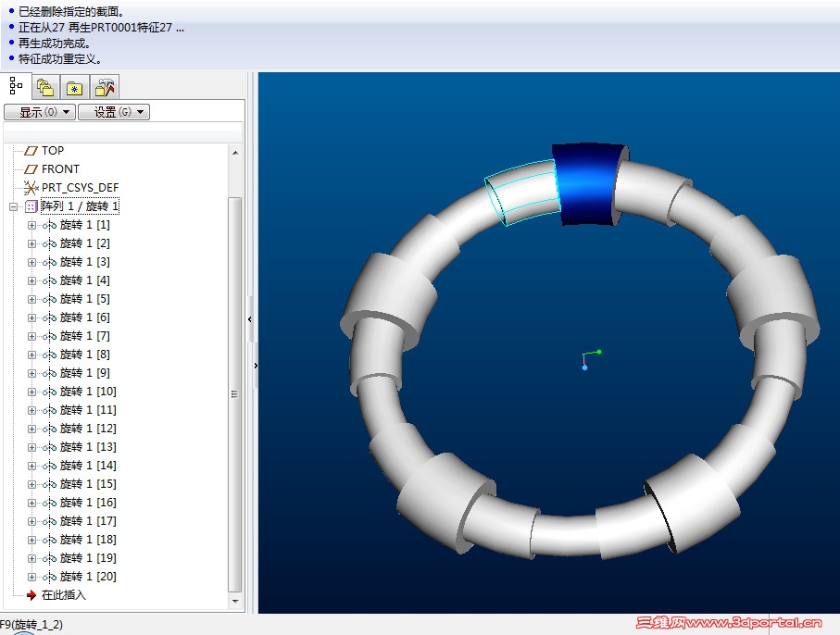The image size is (840, 635).
Task: Expand 旋转 1 [11] feature
Action: click(x=31, y=410)
